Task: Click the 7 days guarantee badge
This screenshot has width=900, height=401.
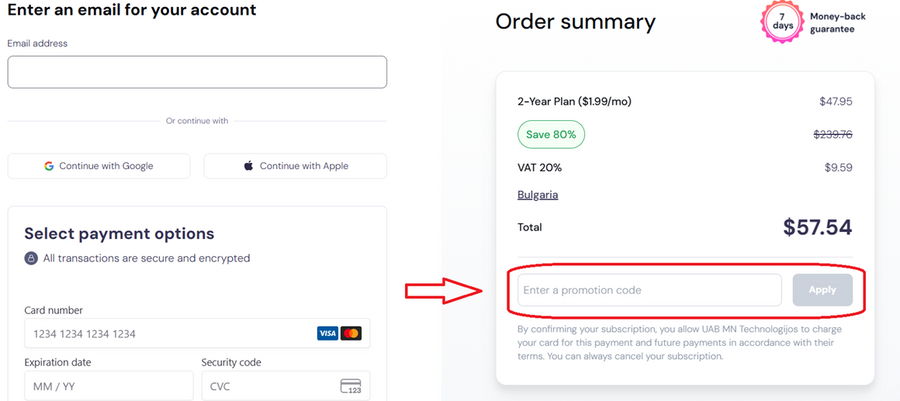Action: click(780, 22)
